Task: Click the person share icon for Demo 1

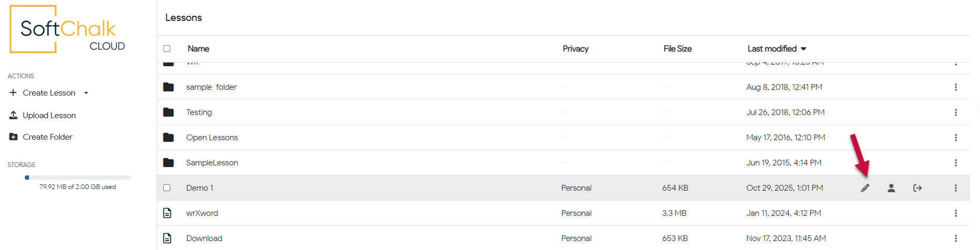Action: (x=891, y=188)
